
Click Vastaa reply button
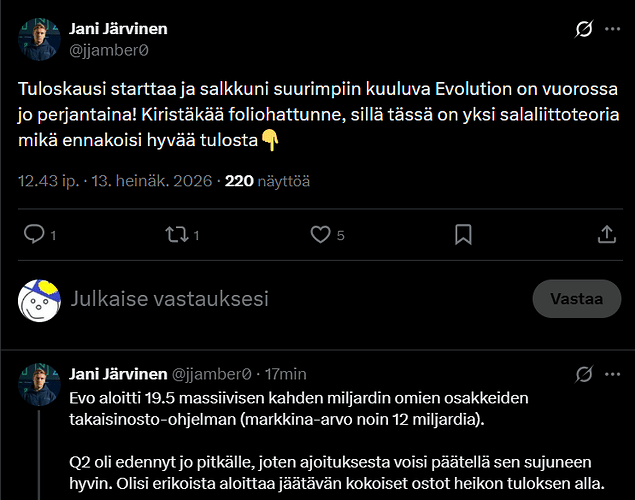pos(577,299)
